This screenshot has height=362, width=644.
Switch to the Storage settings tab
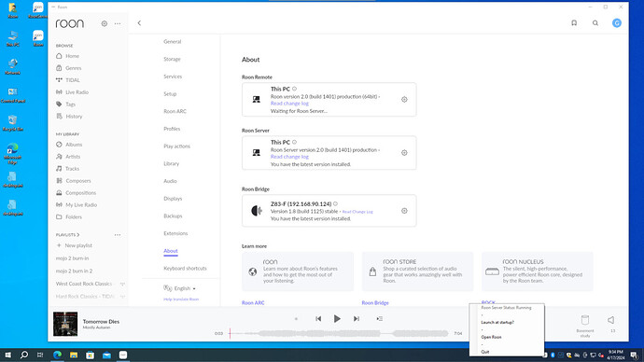[x=172, y=59]
